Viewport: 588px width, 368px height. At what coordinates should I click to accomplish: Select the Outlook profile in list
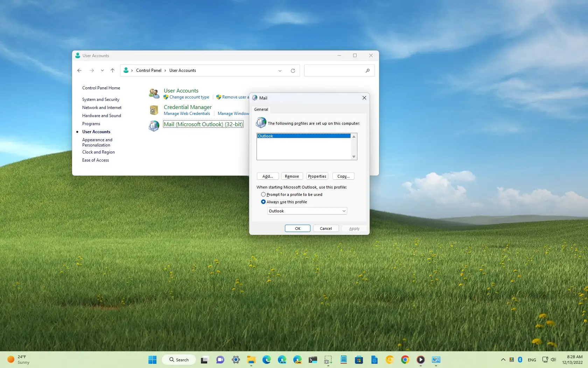(x=304, y=136)
